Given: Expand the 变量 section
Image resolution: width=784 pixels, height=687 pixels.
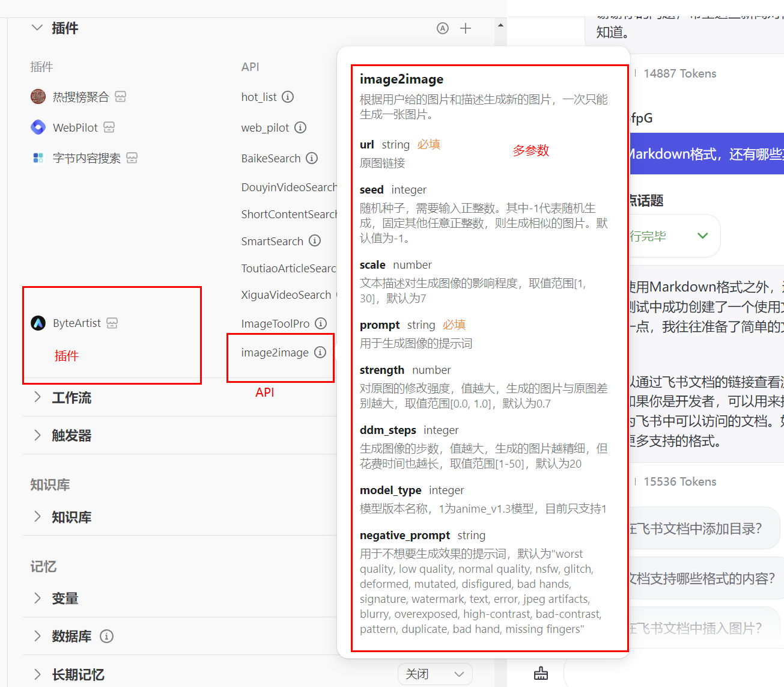Looking at the screenshot, I should pos(37,598).
